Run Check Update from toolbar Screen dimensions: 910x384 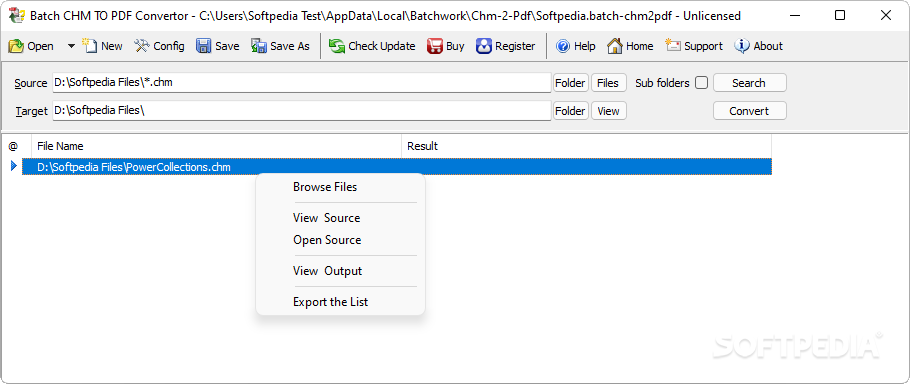coord(372,46)
